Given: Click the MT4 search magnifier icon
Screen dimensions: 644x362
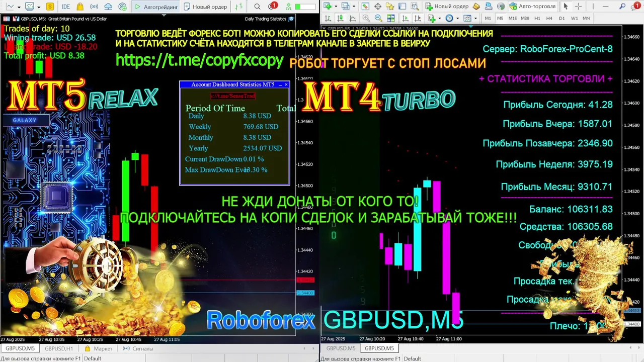Looking at the screenshot, I should [x=622, y=6].
